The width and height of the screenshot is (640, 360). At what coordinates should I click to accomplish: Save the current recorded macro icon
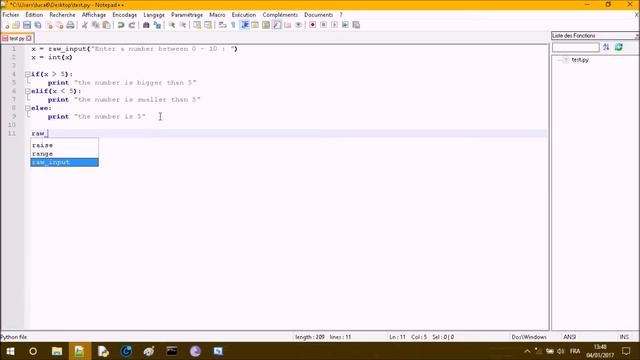pos(356,25)
